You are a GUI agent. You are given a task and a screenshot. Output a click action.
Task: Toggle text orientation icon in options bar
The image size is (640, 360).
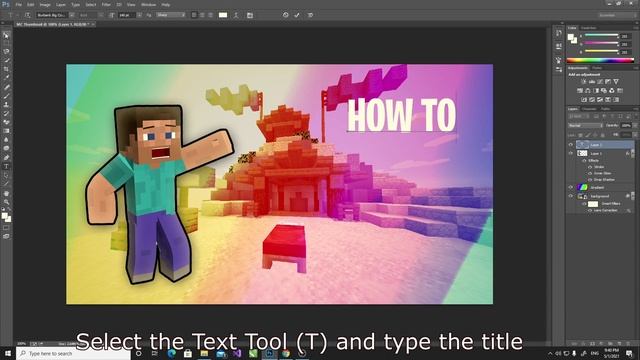[28, 15]
